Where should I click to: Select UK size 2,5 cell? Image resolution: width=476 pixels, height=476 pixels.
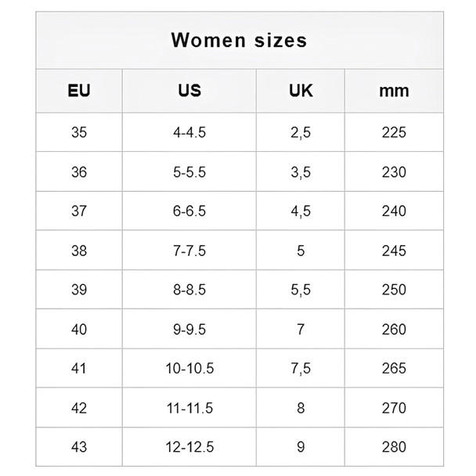click(x=301, y=132)
